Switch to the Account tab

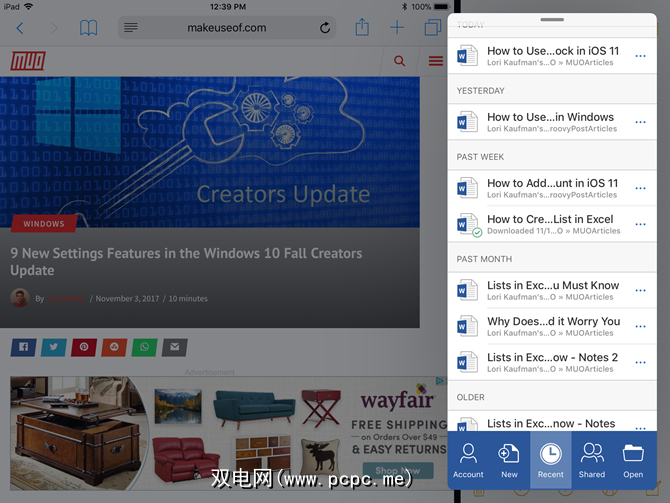point(468,459)
